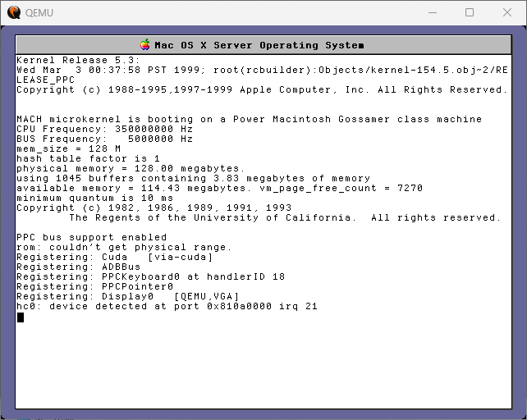Click the Kernel Release 5.3 line
The width and height of the screenshot is (527, 420).
tap(79, 60)
